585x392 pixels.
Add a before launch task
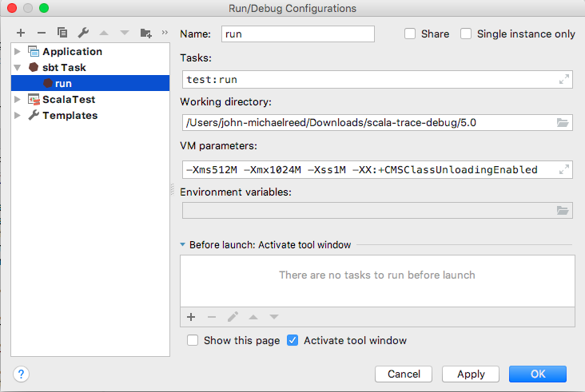[x=191, y=317]
